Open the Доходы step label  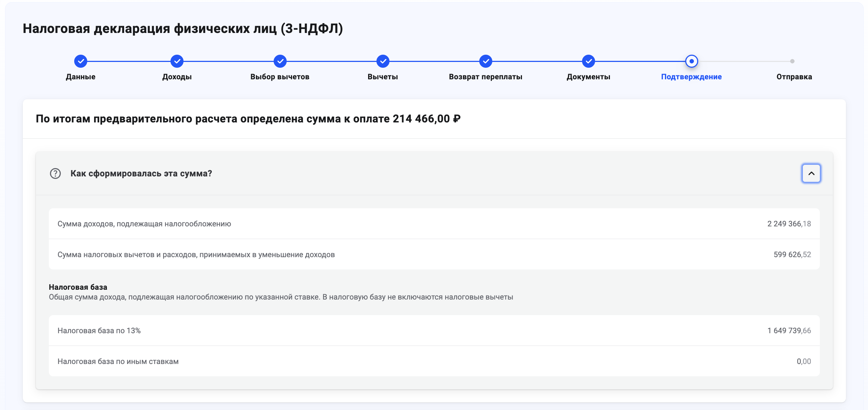[x=177, y=77]
